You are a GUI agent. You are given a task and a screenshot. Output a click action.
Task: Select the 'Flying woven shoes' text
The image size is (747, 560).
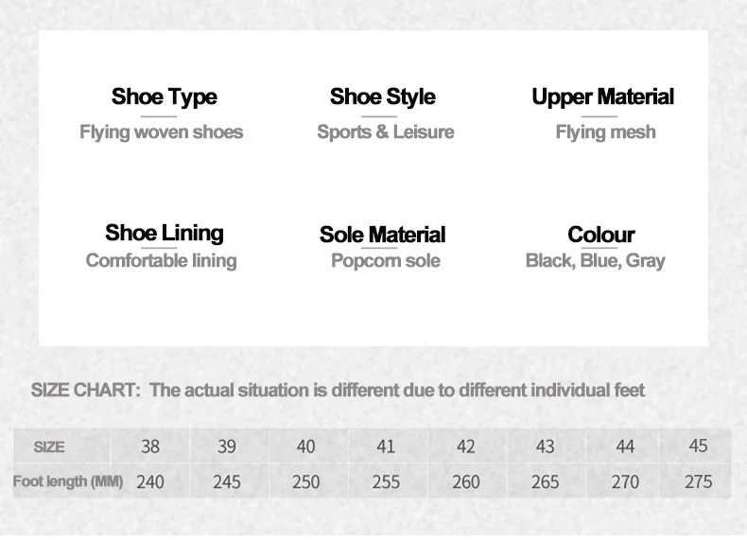pos(161,132)
